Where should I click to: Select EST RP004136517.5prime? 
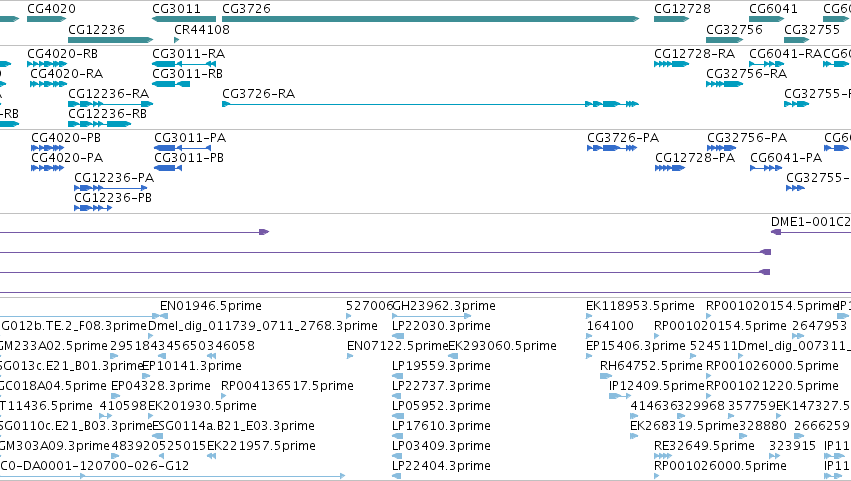[x=287, y=386]
